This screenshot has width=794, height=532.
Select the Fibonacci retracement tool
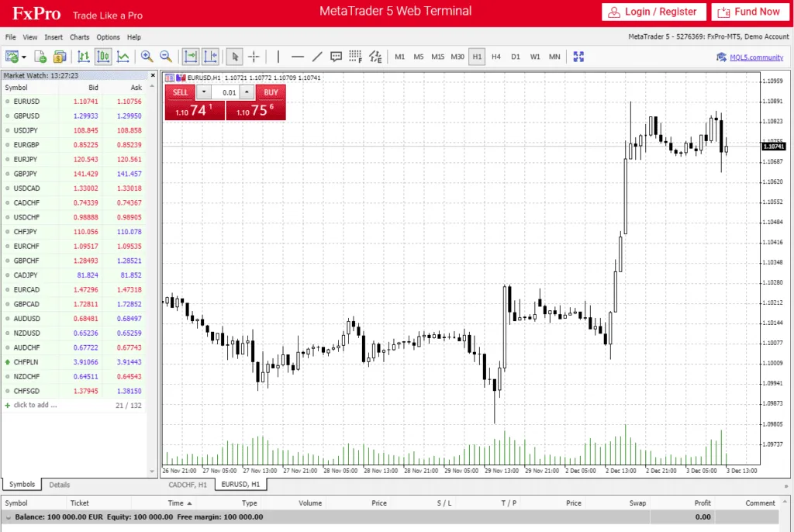point(355,57)
